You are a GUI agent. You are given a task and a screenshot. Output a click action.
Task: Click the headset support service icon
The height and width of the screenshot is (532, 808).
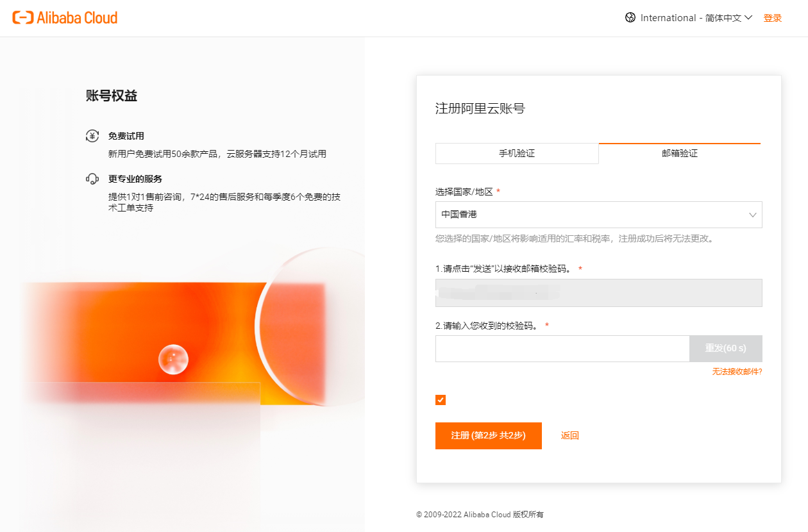coord(92,179)
